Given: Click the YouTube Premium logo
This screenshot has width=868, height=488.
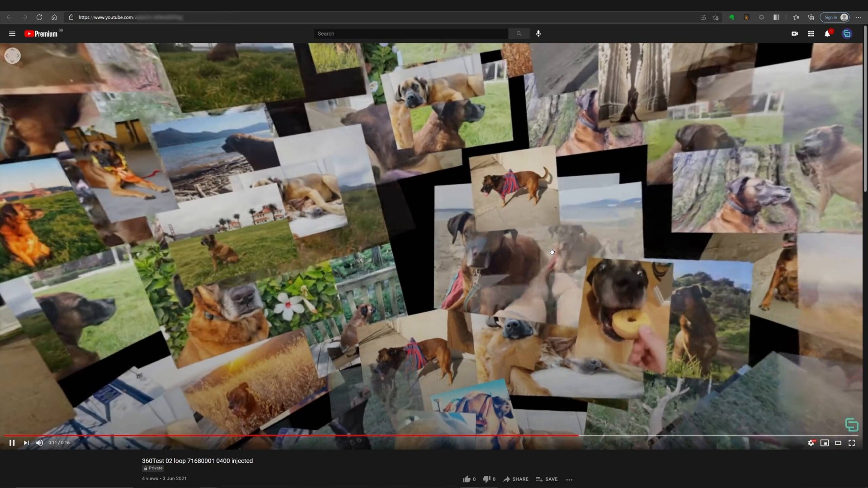Looking at the screenshot, I should click(x=41, y=33).
